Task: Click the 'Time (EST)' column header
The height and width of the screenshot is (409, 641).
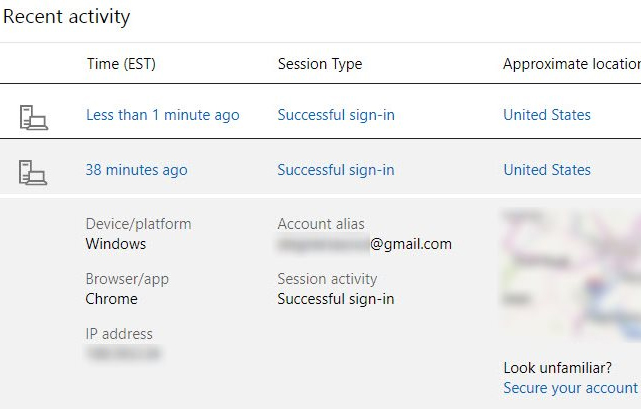Action: (x=121, y=64)
